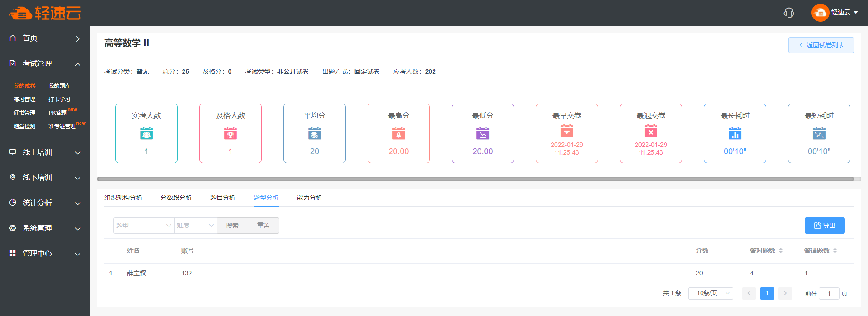Click the page number input field
The image size is (868, 316).
coord(829,293)
